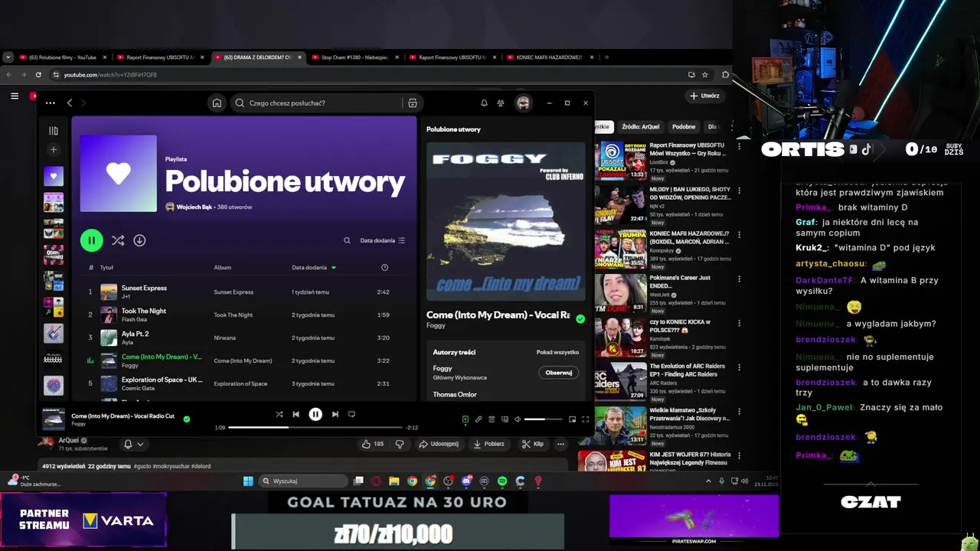Sort tracks by the Album column
This screenshot has width=980, height=551.
coord(223,268)
